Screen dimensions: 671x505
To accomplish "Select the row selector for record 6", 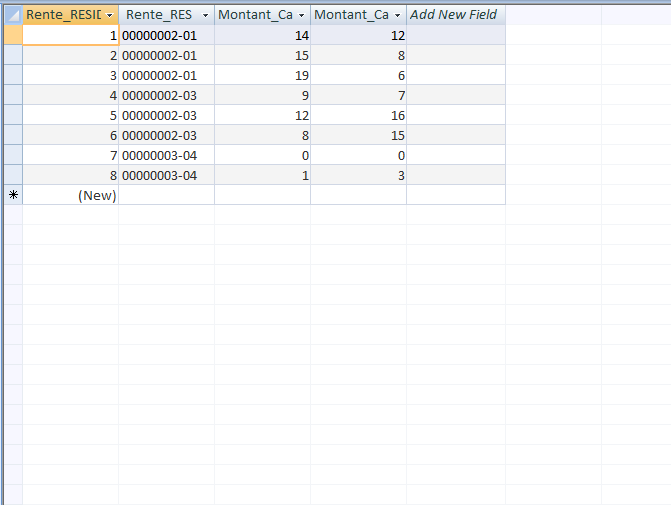I will [13, 135].
